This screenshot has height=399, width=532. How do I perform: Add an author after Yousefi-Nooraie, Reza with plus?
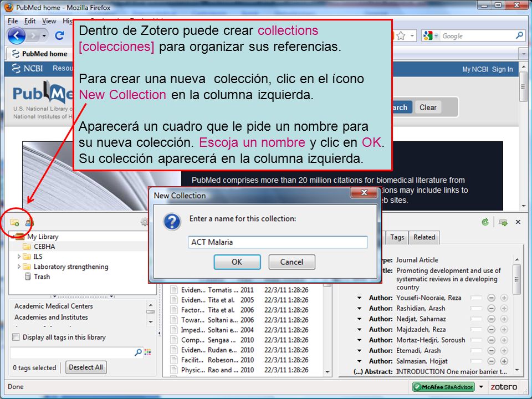pyautogui.click(x=504, y=298)
